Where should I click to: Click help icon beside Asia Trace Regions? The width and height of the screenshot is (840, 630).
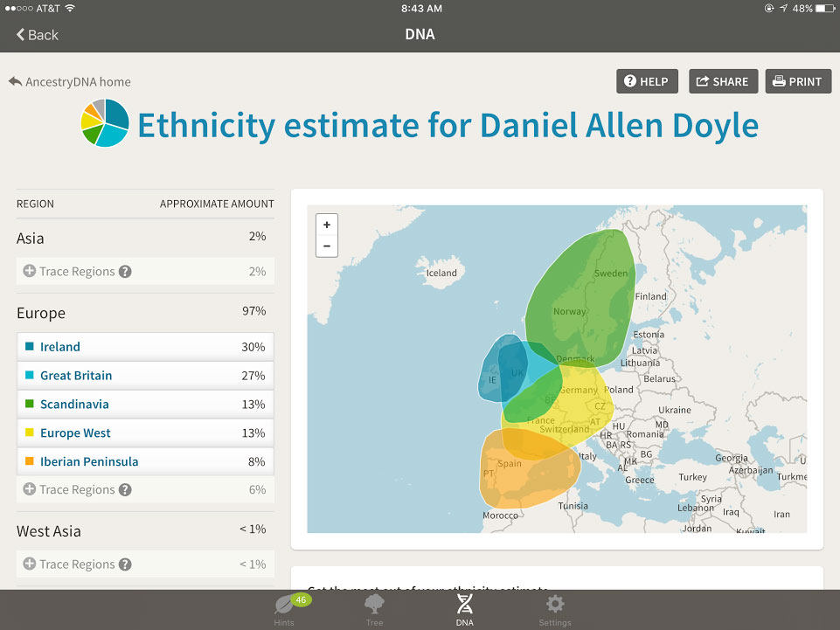(x=125, y=272)
